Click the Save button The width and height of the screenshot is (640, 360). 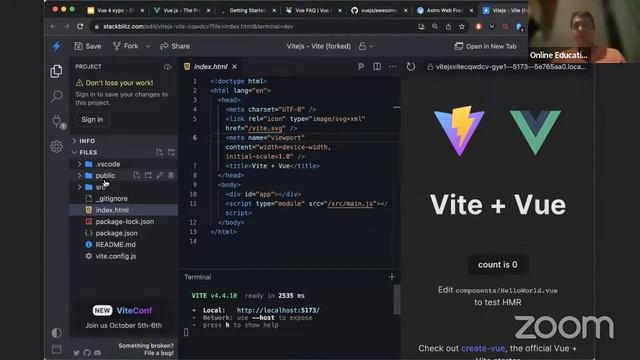point(88,46)
